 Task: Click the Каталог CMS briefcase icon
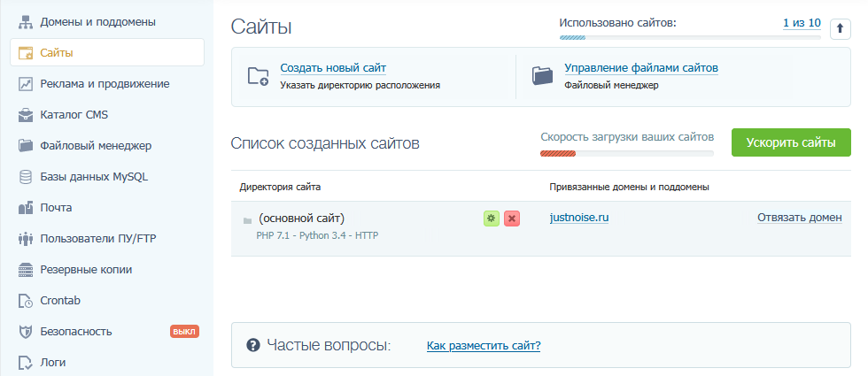[x=26, y=116]
